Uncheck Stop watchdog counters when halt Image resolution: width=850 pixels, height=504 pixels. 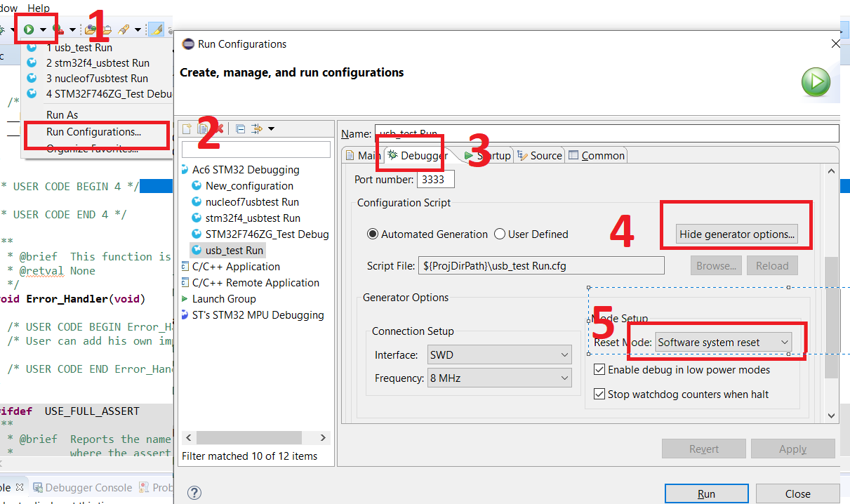599,394
